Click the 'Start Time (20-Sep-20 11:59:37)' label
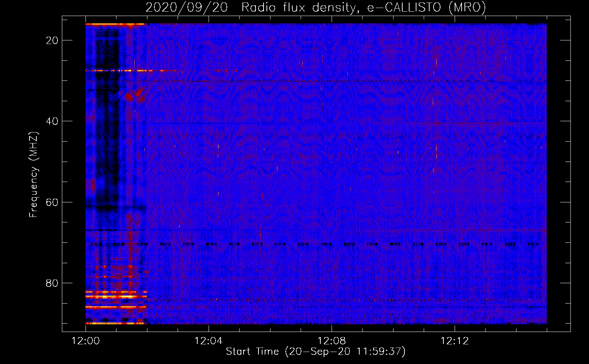 coord(316,352)
